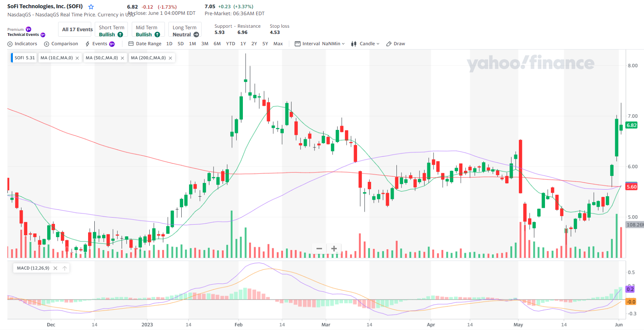Screen dimensions: 644x330
Task: Click the Short Term bullish up-arrow icon
Action: tap(120, 35)
